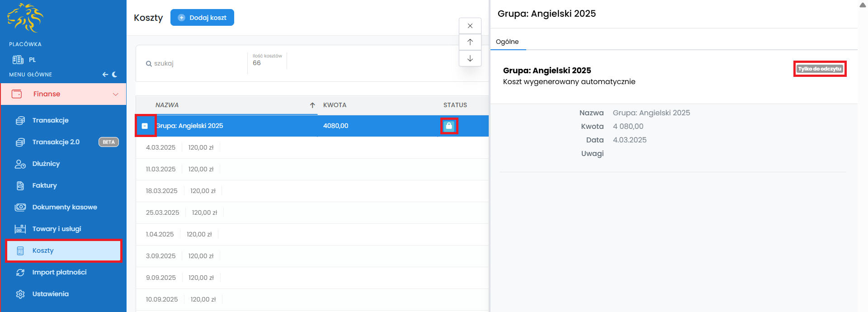Click the szukaj search field

point(194,63)
